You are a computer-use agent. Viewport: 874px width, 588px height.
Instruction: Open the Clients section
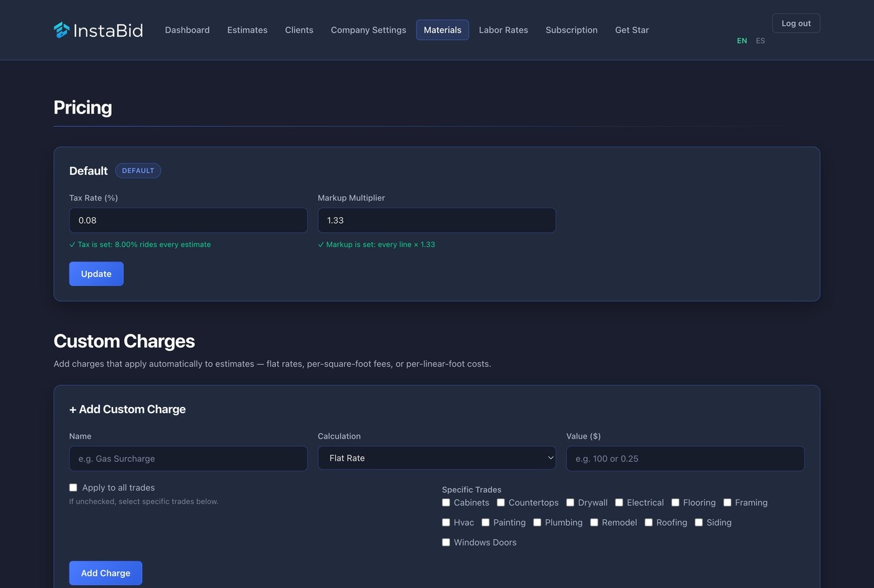point(299,30)
